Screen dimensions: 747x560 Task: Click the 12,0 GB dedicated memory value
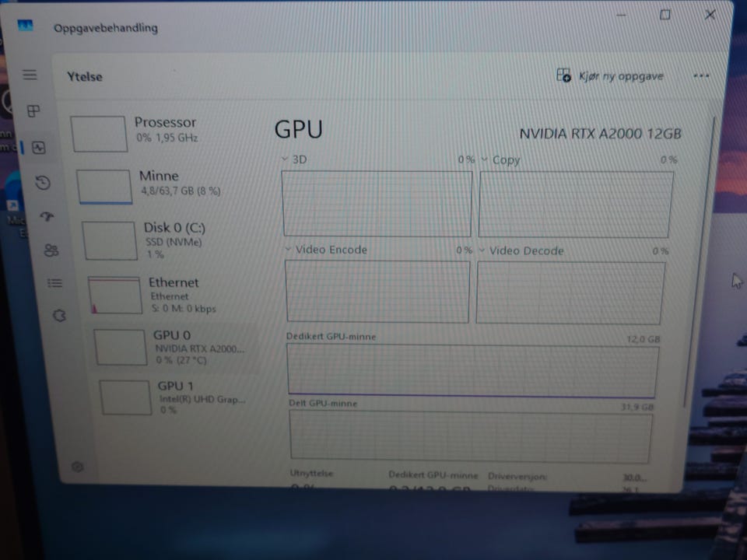pos(644,339)
